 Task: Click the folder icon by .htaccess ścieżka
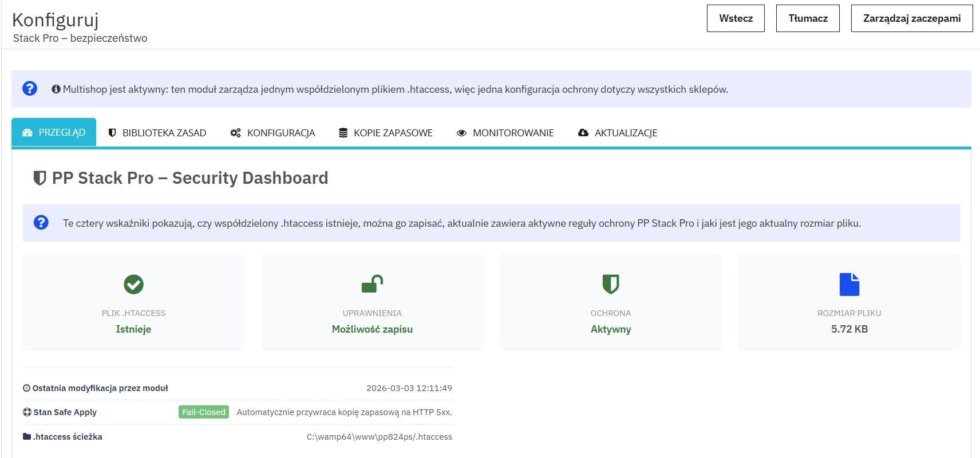pyautogui.click(x=27, y=436)
